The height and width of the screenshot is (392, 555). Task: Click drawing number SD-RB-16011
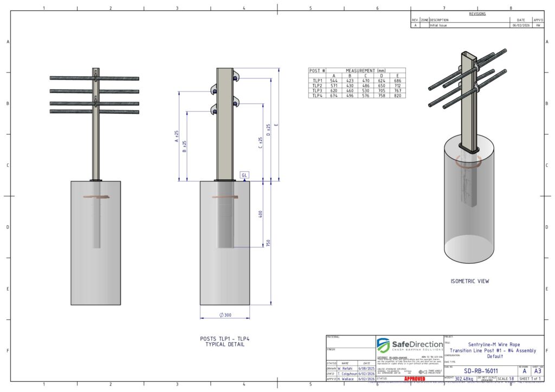pos(481,371)
